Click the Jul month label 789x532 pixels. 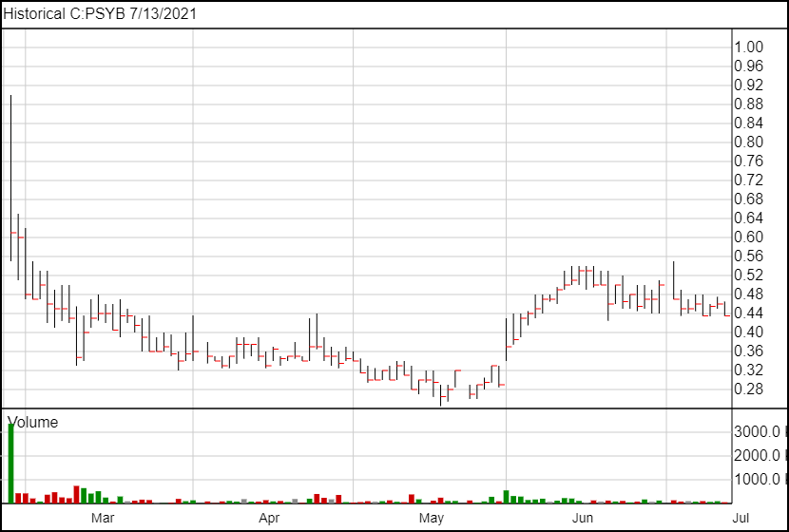click(741, 518)
